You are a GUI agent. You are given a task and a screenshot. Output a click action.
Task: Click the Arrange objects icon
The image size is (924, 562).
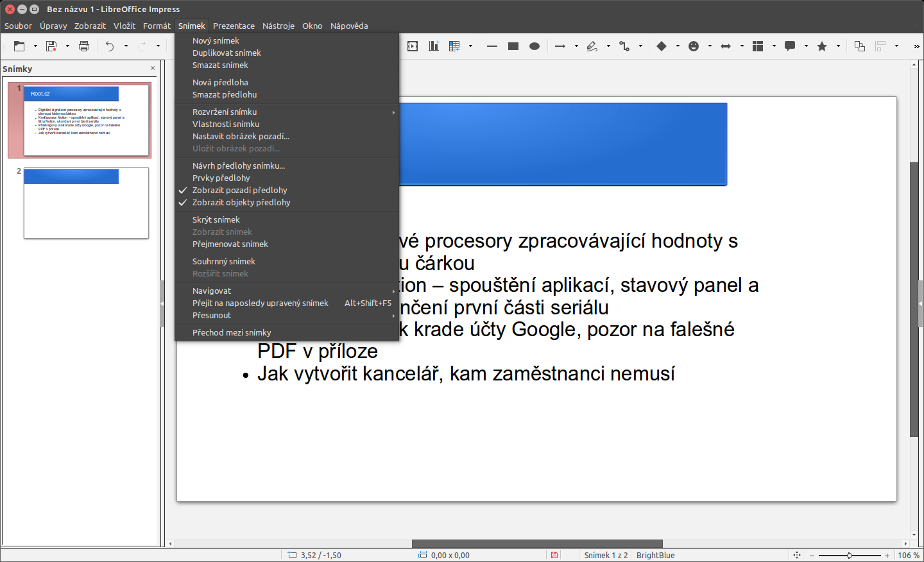860,46
